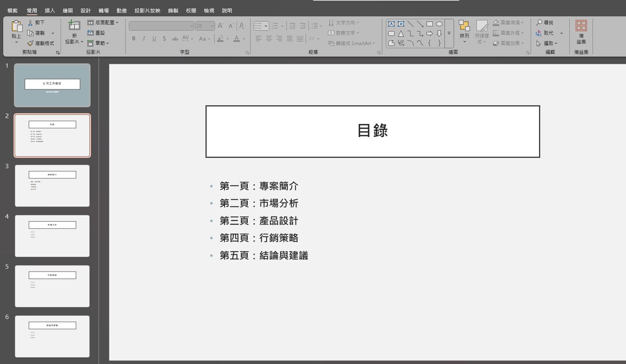This screenshot has width=626, height=364.
Task: Select the right block arrow shape
Action: 430,33
